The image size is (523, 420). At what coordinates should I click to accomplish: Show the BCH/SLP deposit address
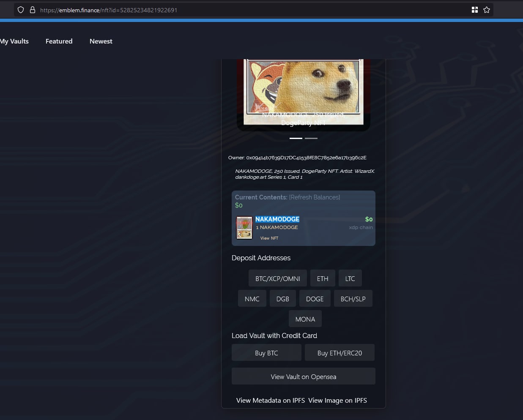353,299
